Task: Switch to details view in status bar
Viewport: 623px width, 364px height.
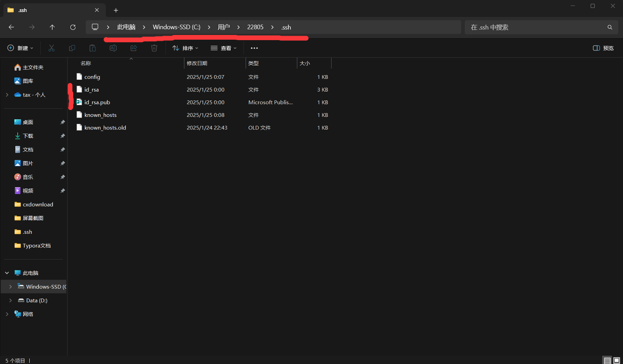Action: point(607,360)
